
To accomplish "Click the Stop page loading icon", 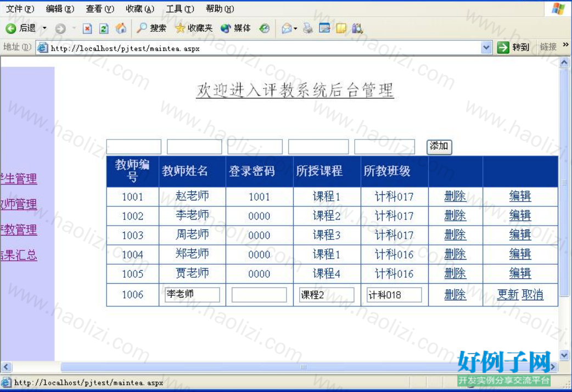I will pos(87,29).
